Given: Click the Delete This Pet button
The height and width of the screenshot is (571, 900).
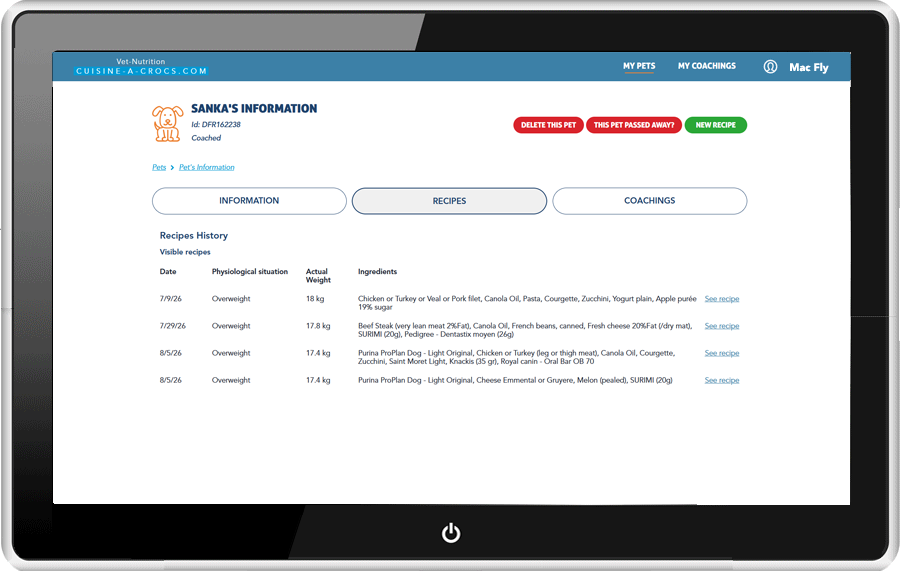Looking at the screenshot, I should [548, 125].
